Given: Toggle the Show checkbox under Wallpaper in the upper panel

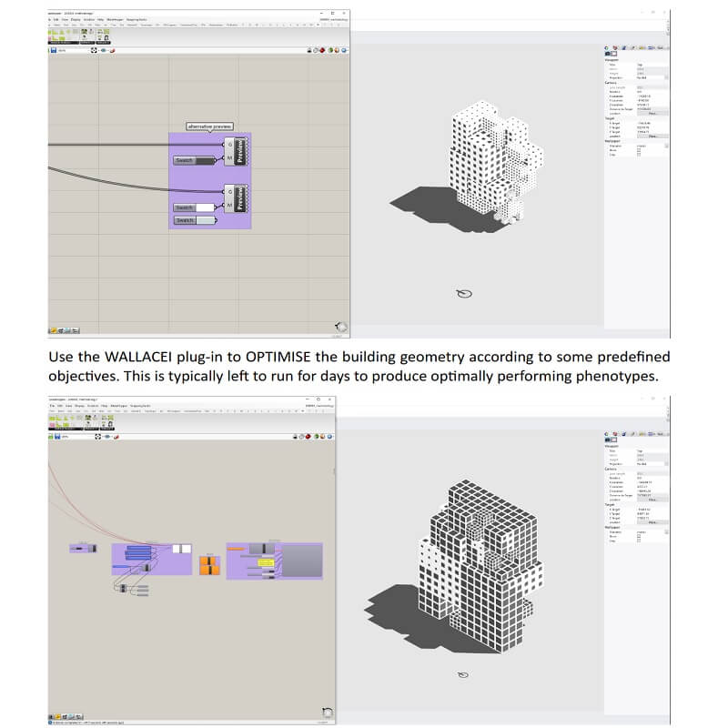Looking at the screenshot, I should click(x=639, y=150).
